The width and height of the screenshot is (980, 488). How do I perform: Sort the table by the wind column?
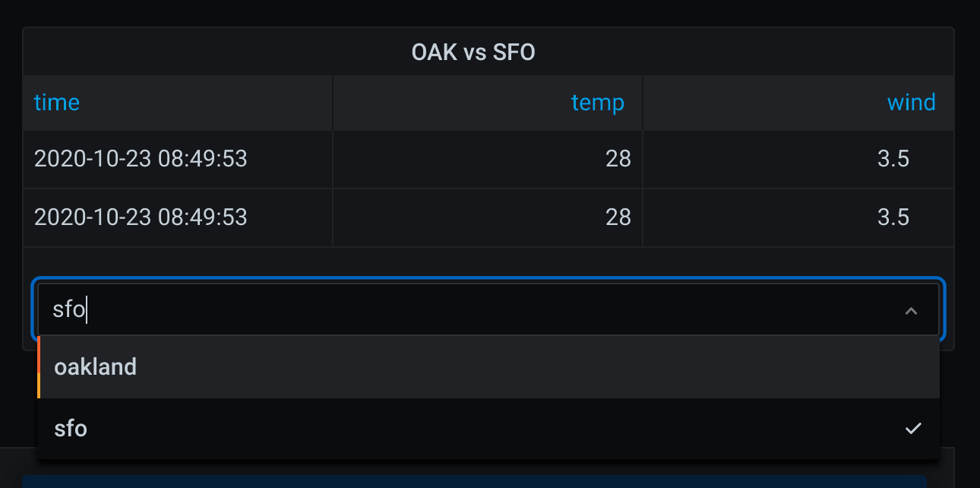point(911,103)
